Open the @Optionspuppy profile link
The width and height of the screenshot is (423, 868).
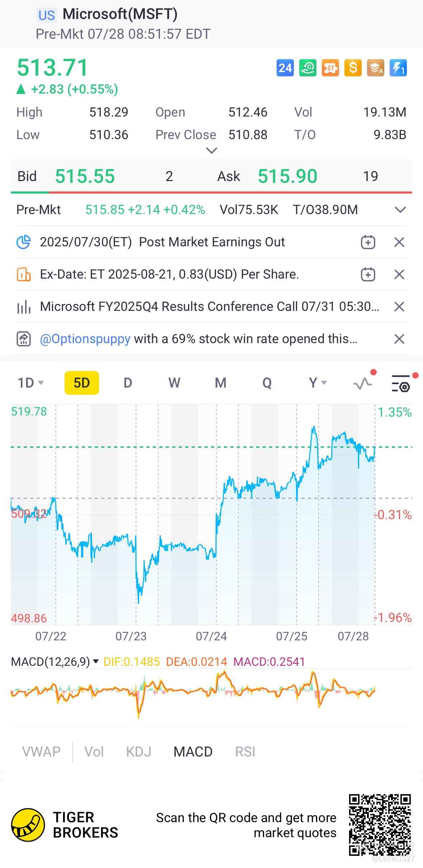pos(85,339)
